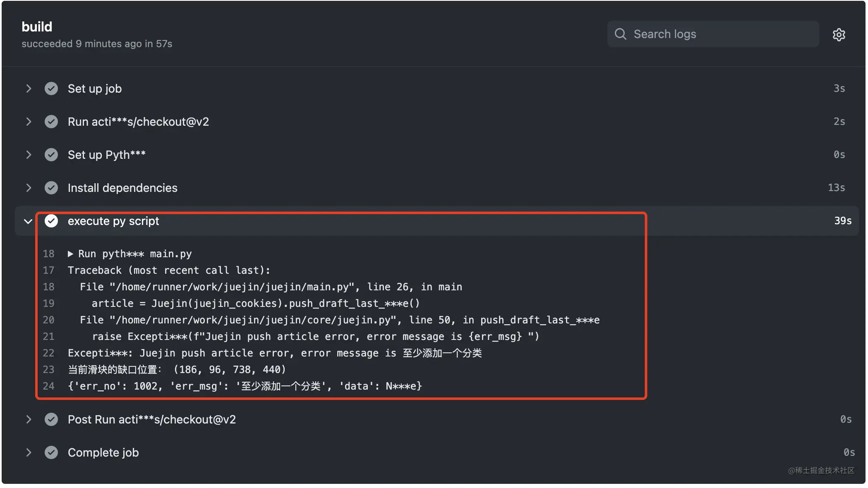Image resolution: width=868 pixels, height=488 pixels.
Task: Click the checkmark beside Post Run checkout@v2
Action: (51, 419)
